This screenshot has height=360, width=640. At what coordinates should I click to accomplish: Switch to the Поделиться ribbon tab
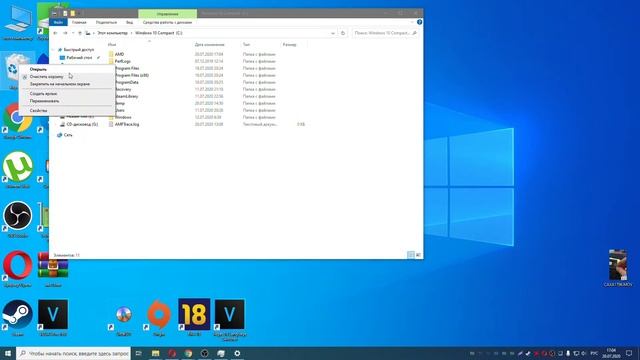pos(106,22)
